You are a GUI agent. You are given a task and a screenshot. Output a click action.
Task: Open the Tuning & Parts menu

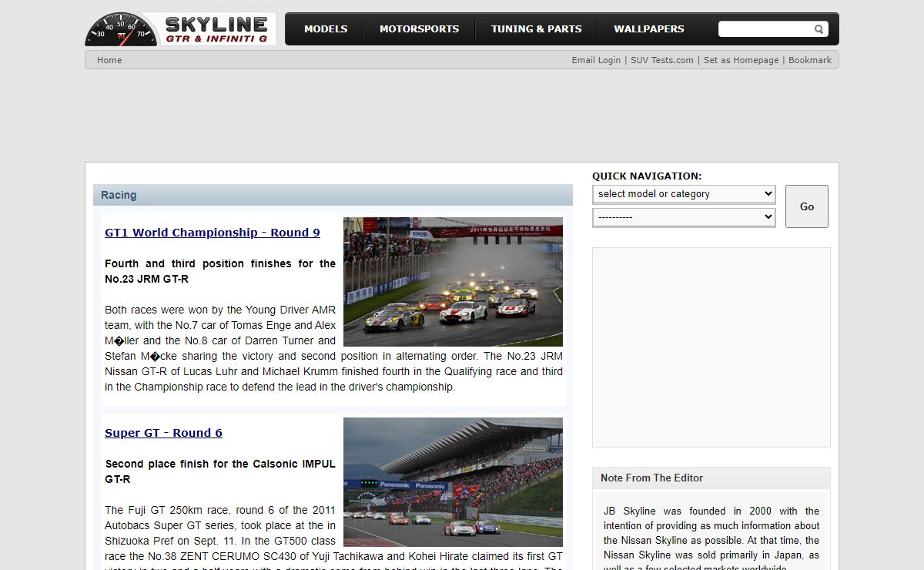537,29
